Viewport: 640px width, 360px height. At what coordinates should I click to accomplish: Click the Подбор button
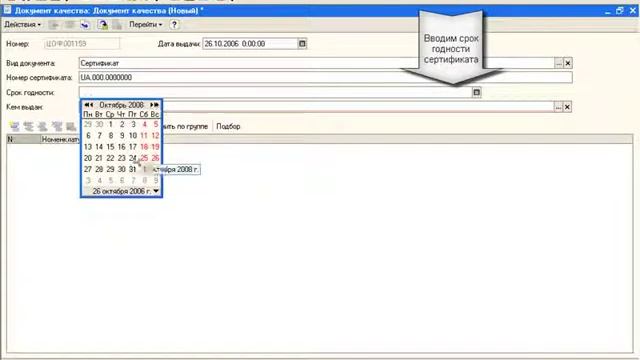coord(228,127)
